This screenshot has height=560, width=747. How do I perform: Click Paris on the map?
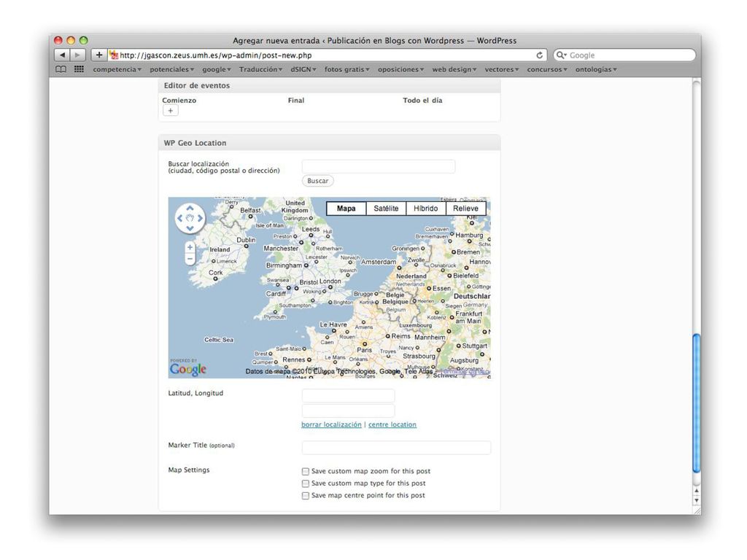click(x=365, y=349)
